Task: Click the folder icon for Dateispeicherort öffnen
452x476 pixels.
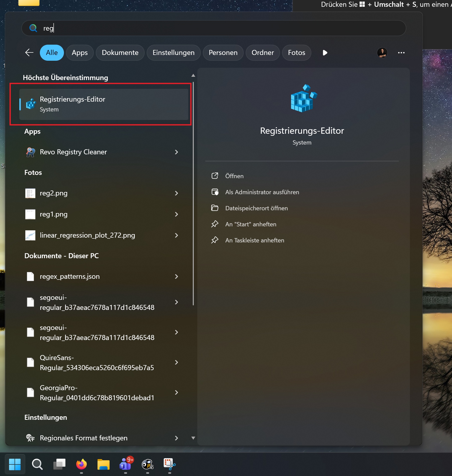Action: pyautogui.click(x=215, y=208)
